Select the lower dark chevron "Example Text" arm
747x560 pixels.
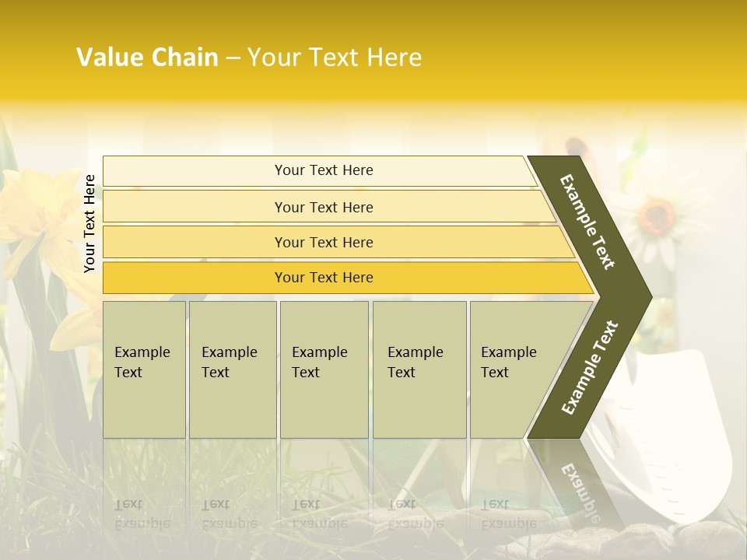click(x=590, y=367)
